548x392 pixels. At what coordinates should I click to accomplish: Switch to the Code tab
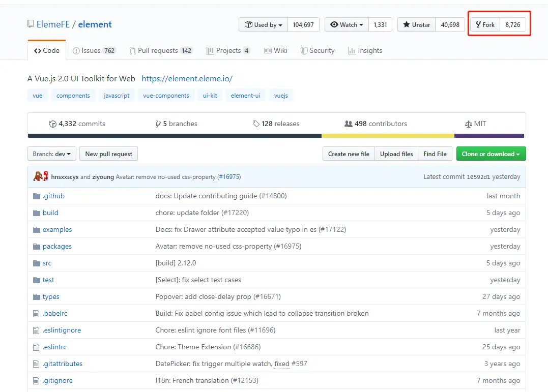(x=47, y=50)
